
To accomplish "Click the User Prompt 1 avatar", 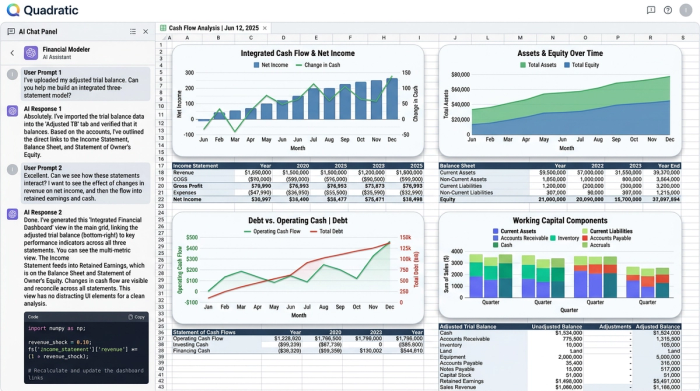I will coord(12,74).
